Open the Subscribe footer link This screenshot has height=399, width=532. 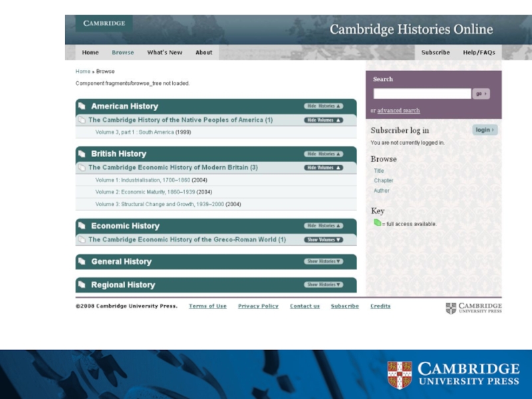point(344,306)
